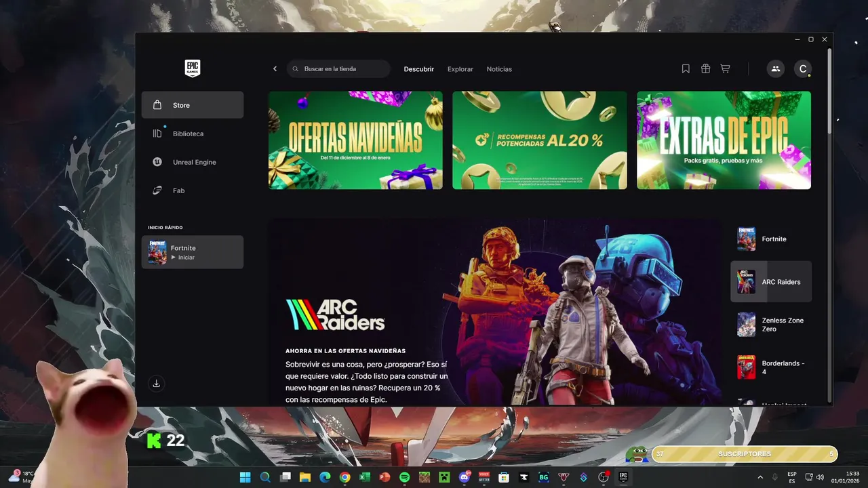Open Voicemeeter on the taskbar
The width and height of the screenshot is (868, 488).
coord(484,477)
